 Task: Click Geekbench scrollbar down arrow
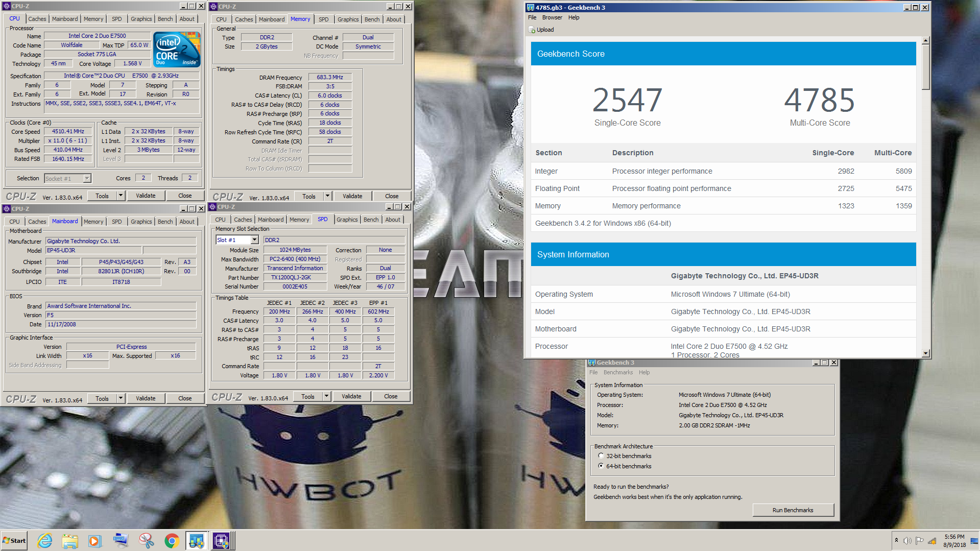coord(925,353)
